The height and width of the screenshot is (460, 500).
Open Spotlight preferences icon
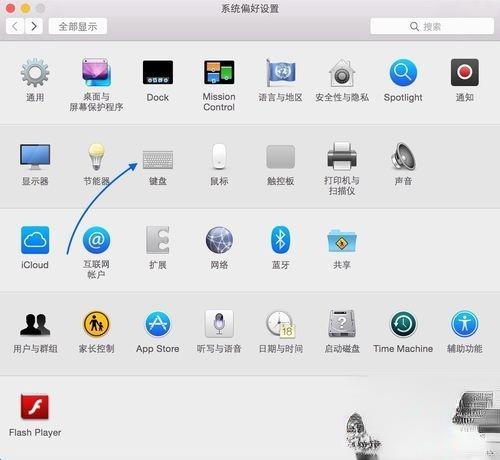[403, 72]
